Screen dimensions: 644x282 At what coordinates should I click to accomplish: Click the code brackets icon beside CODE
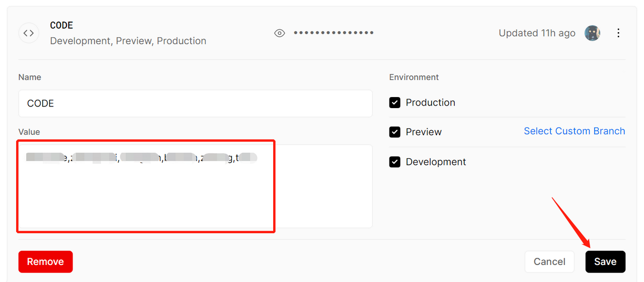click(x=29, y=33)
